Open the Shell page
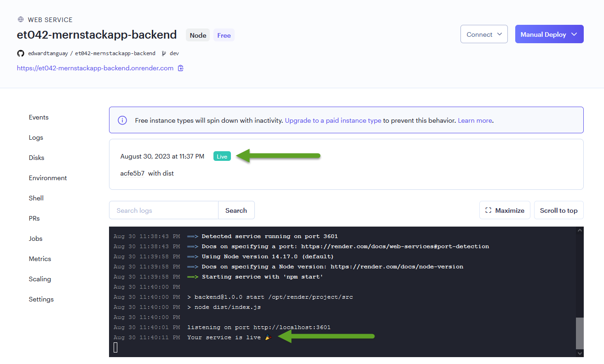Screen dimensions: 604x364 click(36, 198)
